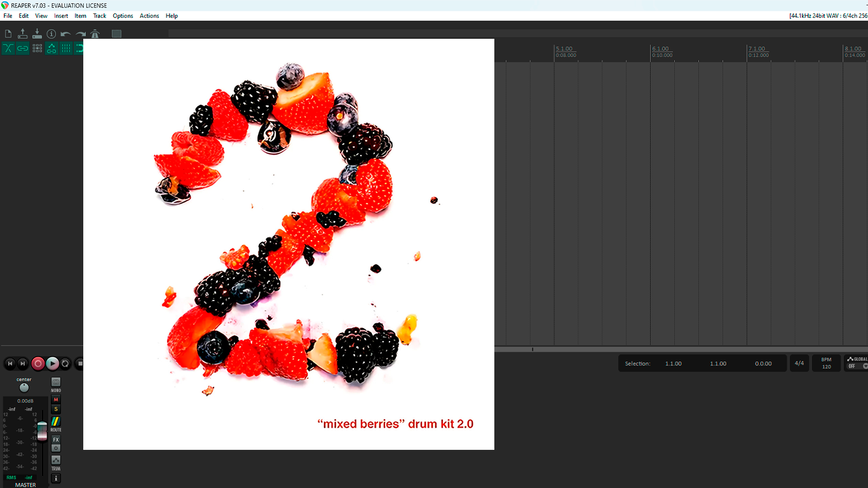Open master Route button
Screen dimensions: 868x488
coord(56,421)
